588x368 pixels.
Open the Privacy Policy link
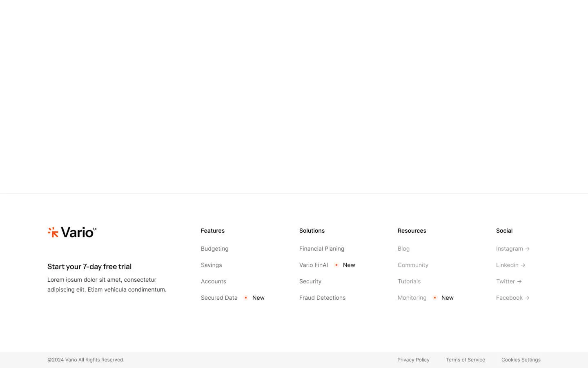click(413, 360)
